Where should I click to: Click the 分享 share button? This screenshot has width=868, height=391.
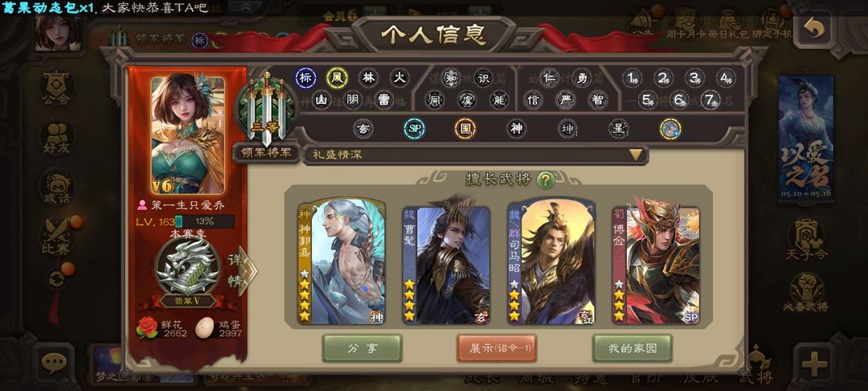pos(362,348)
